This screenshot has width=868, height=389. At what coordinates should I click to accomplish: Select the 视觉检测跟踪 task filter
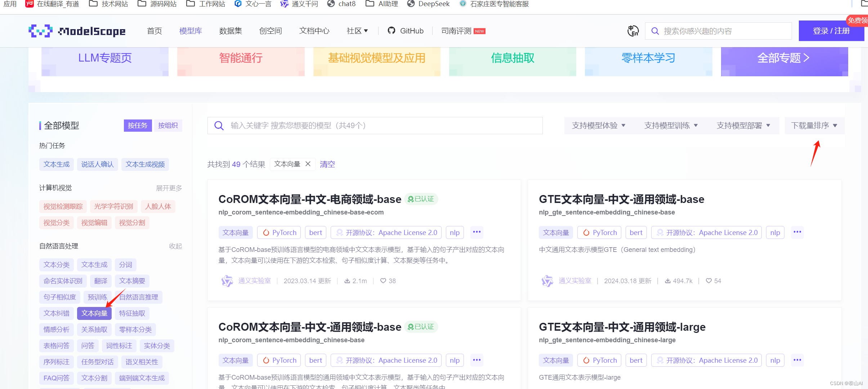coord(63,206)
